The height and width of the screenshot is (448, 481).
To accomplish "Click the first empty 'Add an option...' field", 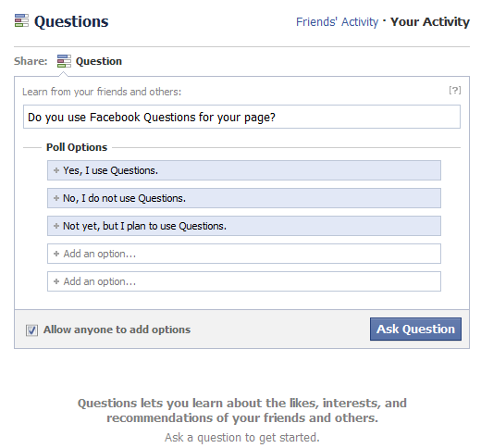I will coord(244,254).
